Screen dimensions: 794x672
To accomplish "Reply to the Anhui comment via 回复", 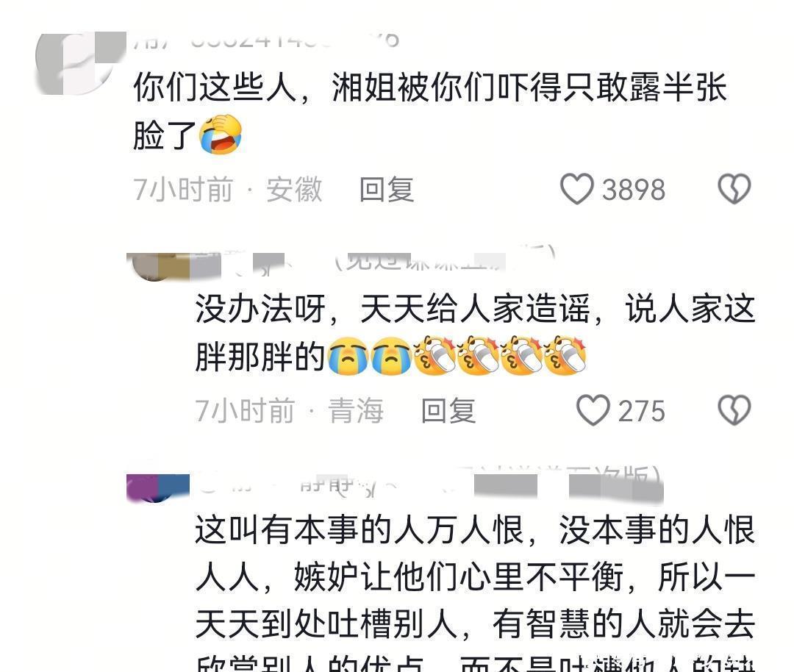I will pyautogui.click(x=387, y=190).
